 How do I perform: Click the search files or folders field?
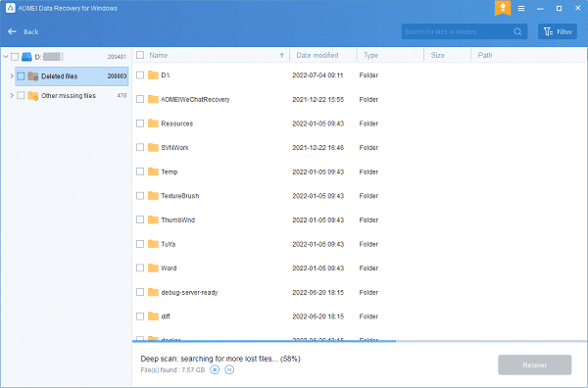tap(458, 32)
